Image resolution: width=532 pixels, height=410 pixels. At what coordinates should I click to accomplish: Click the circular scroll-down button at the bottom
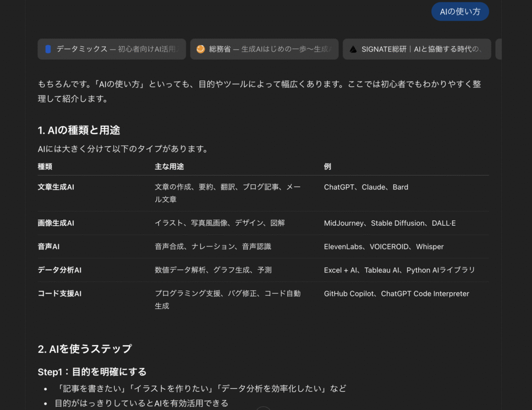point(263,408)
